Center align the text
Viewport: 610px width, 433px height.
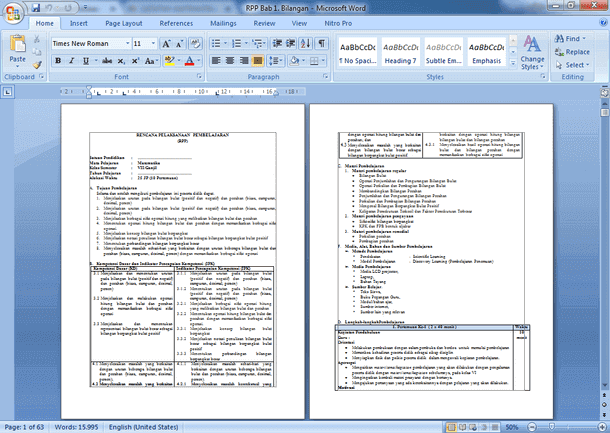coord(230,60)
